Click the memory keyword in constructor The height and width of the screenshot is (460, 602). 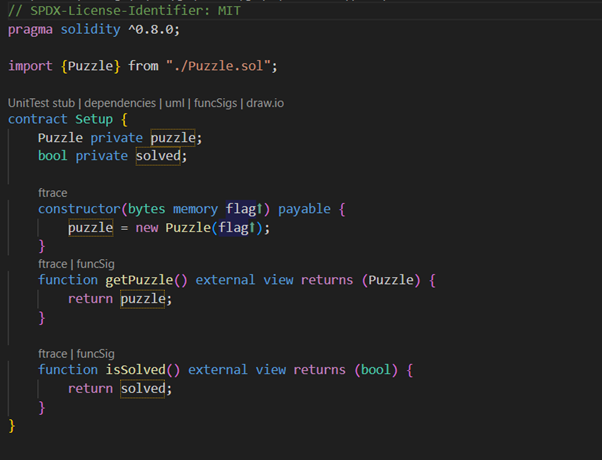195,209
